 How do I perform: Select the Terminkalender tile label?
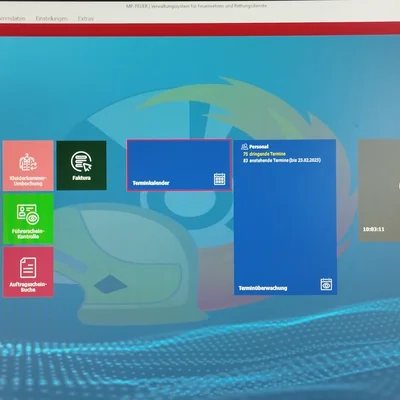[151, 183]
